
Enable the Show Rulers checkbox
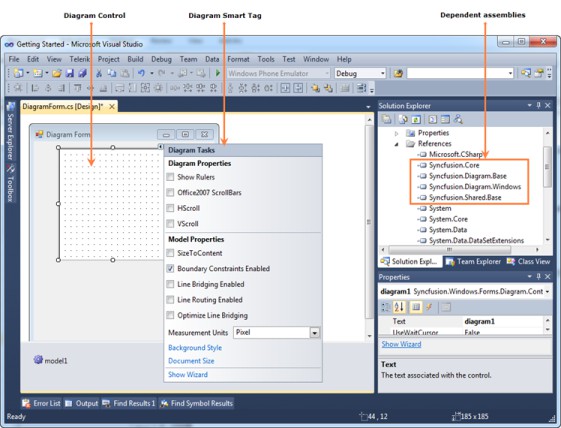(x=171, y=177)
